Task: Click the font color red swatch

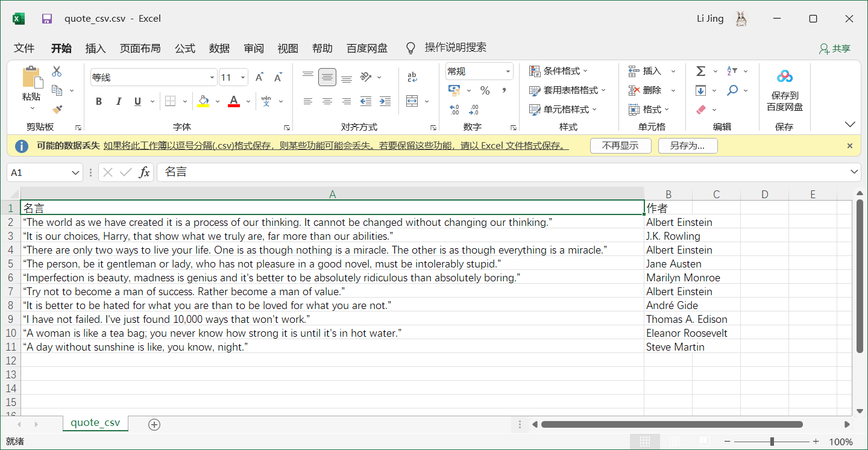Action: pos(234,101)
